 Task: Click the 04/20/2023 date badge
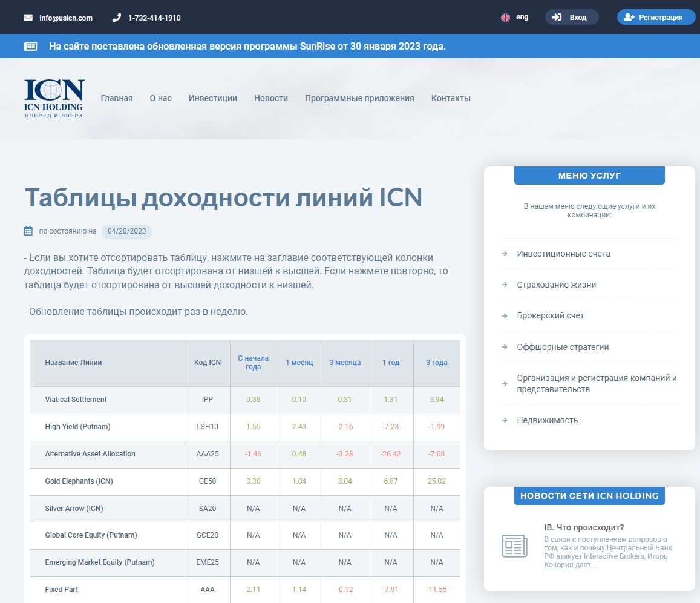click(126, 231)
